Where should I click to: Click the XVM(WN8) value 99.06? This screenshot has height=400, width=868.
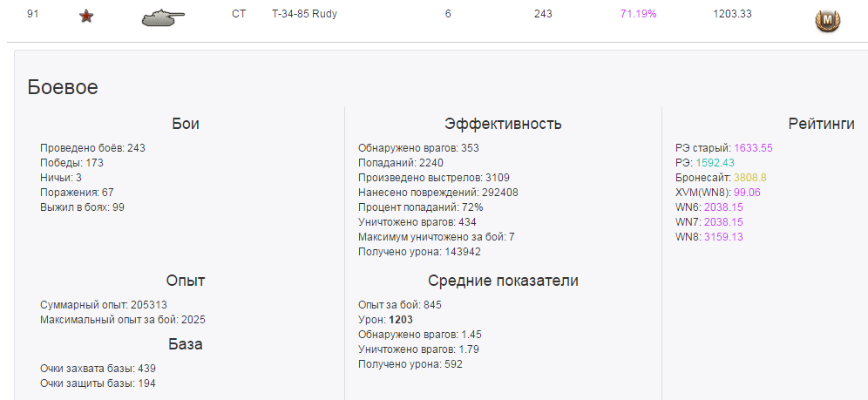click(x=747, y=193)
